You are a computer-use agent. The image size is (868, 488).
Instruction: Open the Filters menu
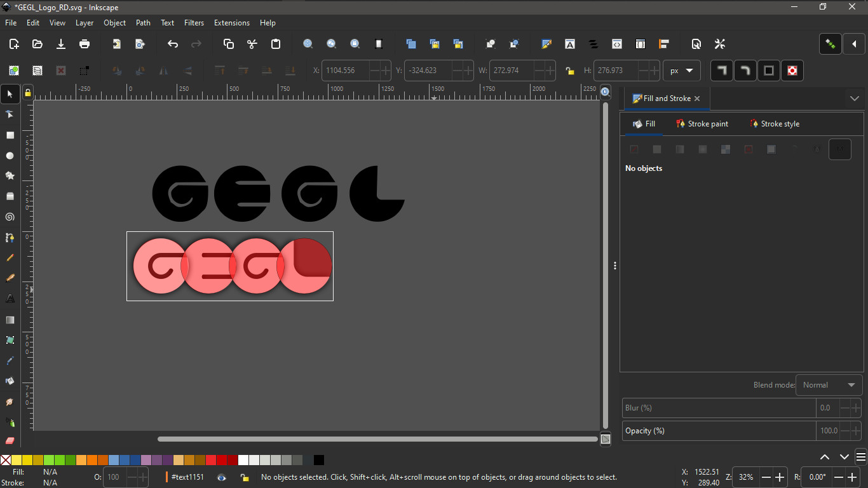[x=194, y=23]
